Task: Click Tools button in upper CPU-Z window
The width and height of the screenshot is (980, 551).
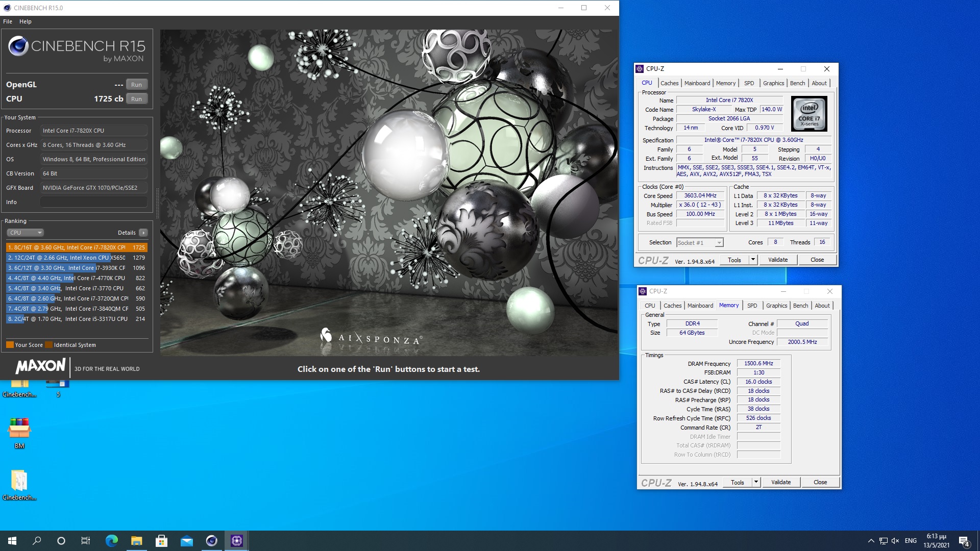Action: pos(734,260)
